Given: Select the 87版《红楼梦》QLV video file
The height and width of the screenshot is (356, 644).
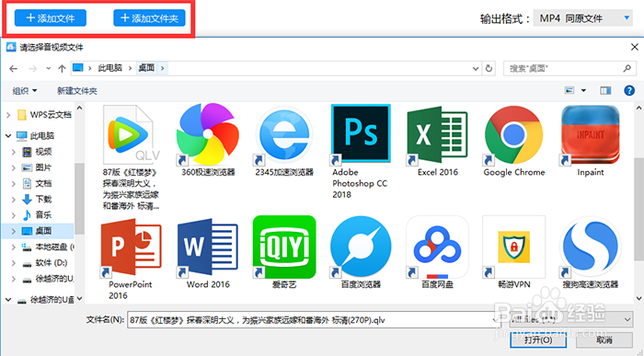Looking at the screenshot, I should tap(131, 158).
